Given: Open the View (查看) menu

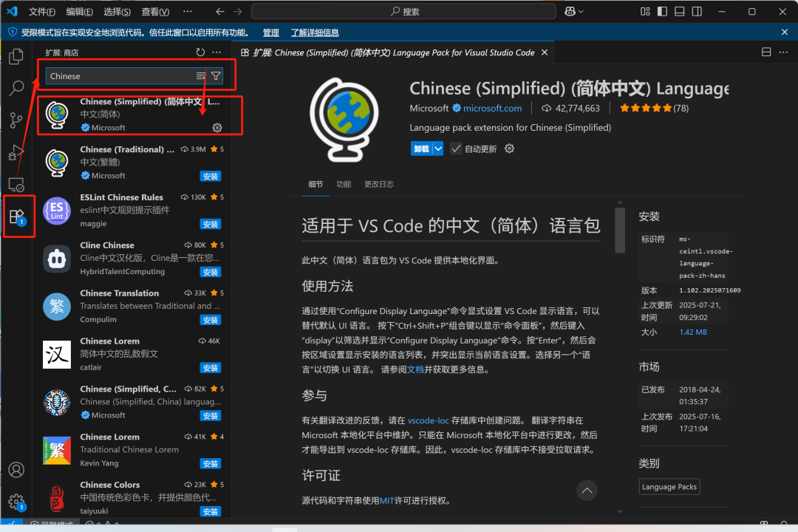Looking at the screenshot, I should click(156, 11).
